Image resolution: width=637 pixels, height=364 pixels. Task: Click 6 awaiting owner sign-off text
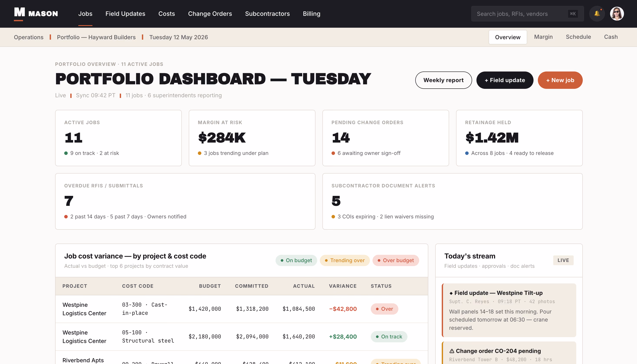(369, 153)
